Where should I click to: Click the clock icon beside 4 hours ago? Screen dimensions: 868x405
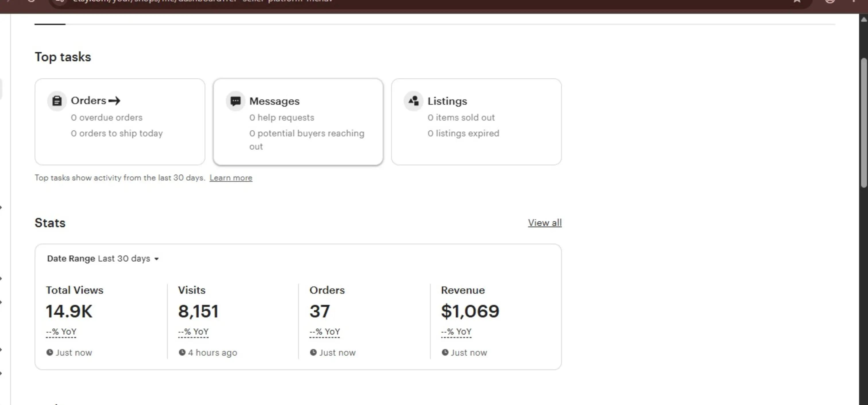pos(182,352)
